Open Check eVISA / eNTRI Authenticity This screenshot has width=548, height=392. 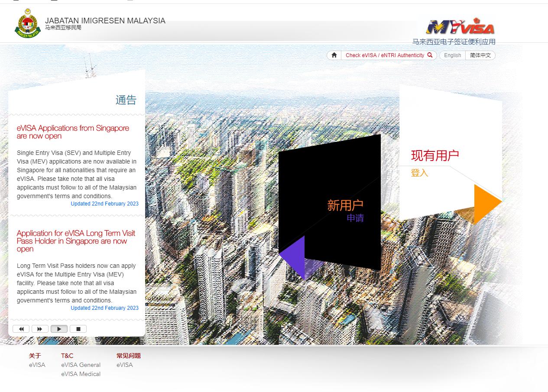[383, 55]
